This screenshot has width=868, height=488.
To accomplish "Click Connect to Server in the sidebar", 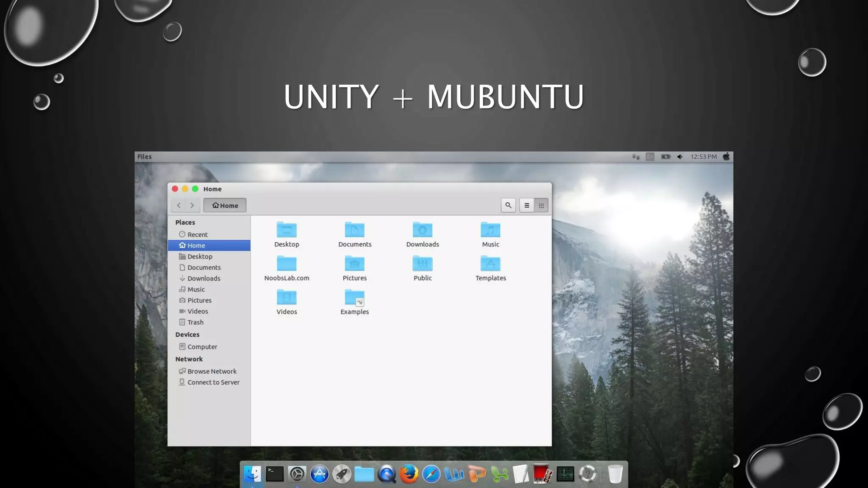I will (x=209, y=382).
